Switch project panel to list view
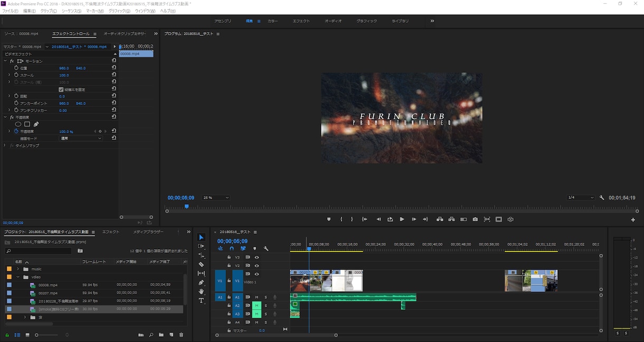This screenshot has width=644, height=342. pos(17,335)
